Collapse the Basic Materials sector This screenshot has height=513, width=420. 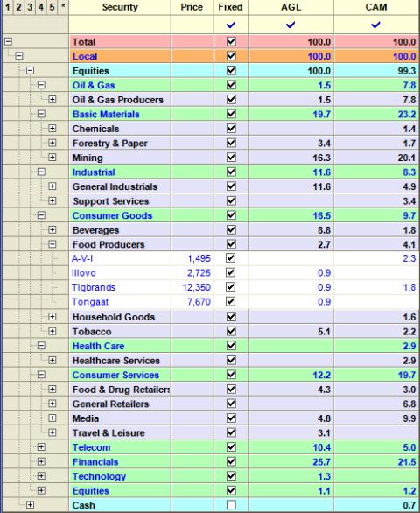[x=41, y=114]
